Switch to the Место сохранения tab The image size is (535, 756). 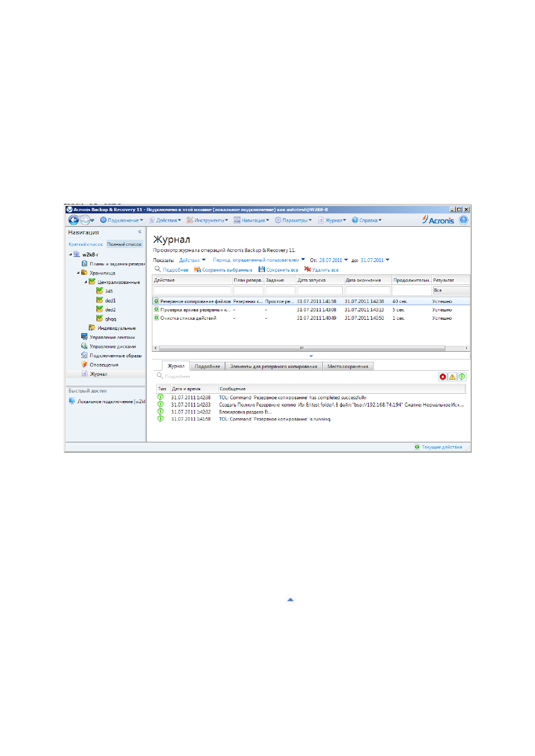pyautogui.click(x=348, y=366)
